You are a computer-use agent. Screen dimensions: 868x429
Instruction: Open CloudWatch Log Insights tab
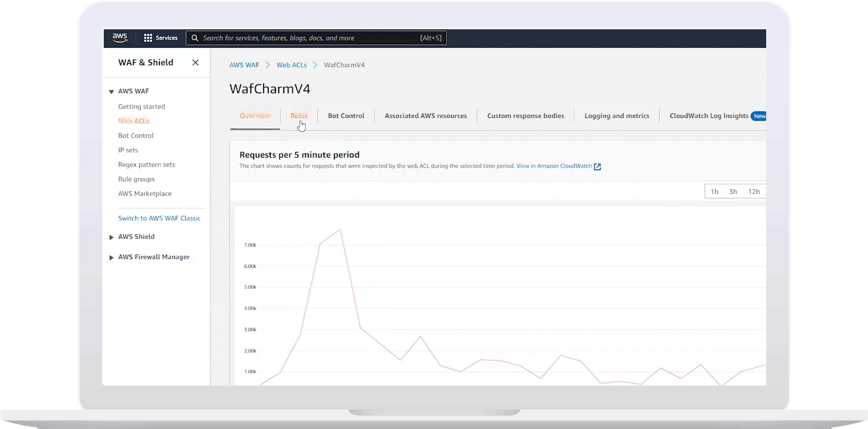pyautogui.click(x=709, y=116)
